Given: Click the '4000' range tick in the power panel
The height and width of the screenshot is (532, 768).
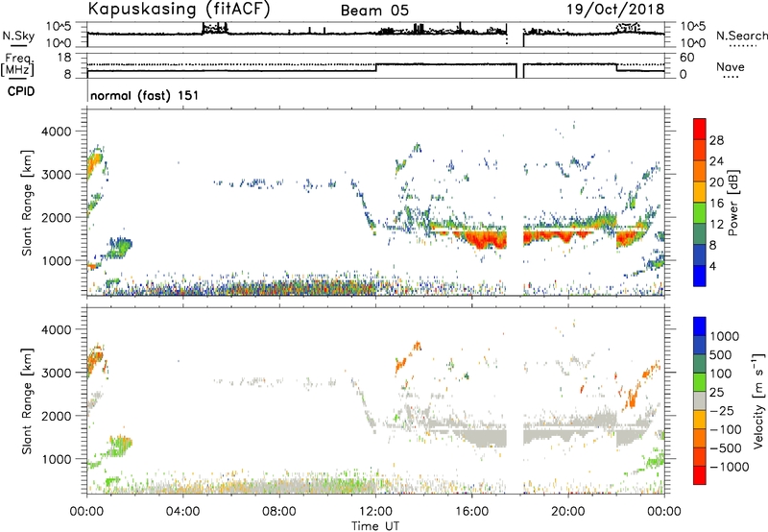Looking at the screenshot, I should pos(58,132).
